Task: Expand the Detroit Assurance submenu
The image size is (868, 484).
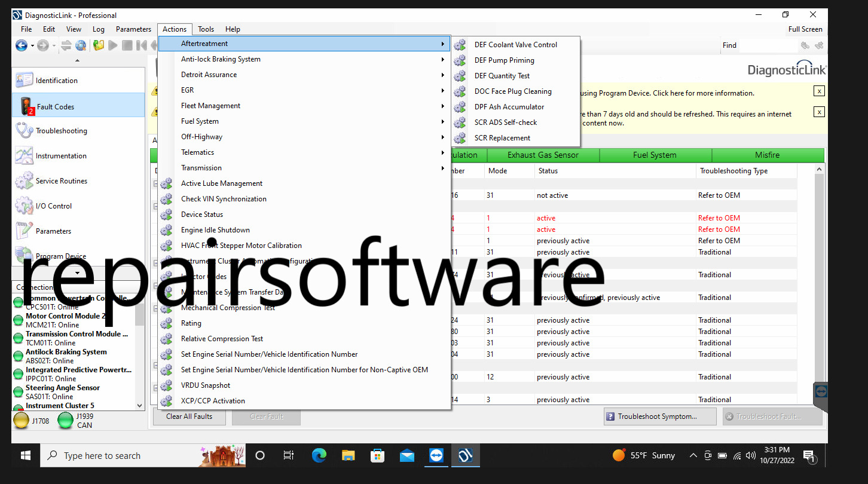Action: click(305, 75)
